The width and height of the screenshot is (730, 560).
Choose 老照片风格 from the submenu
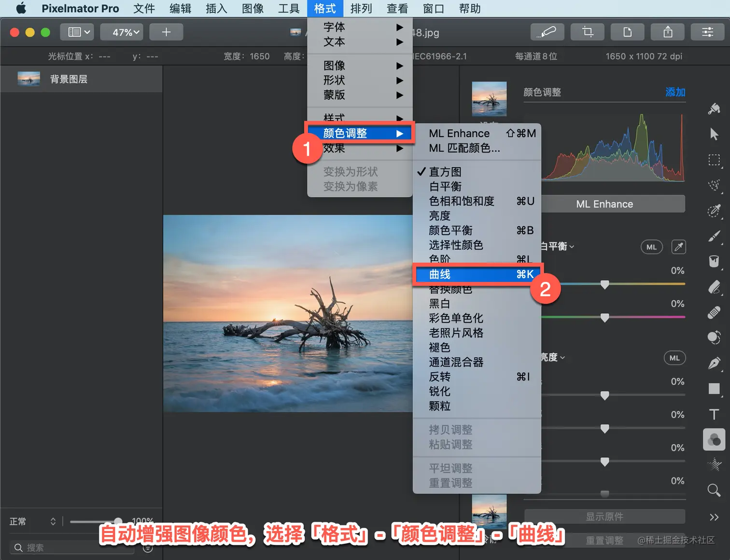pos(477,333)
